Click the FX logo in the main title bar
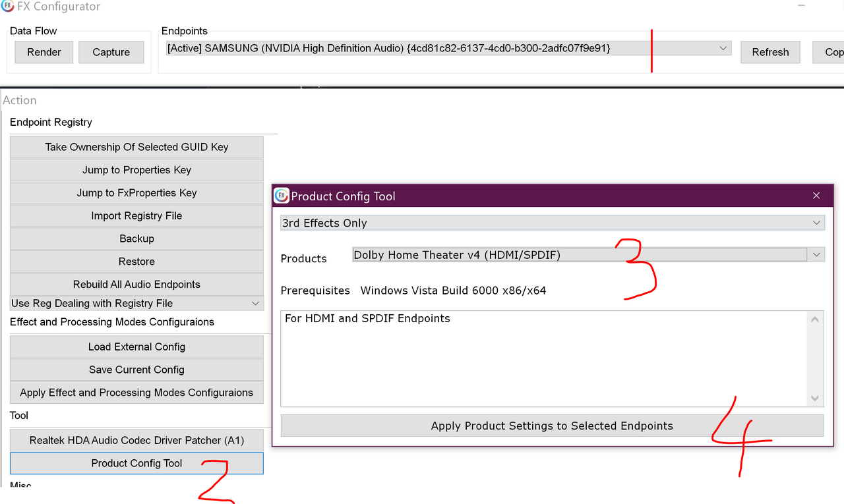 pyautogui.click(x=7, y=6)
